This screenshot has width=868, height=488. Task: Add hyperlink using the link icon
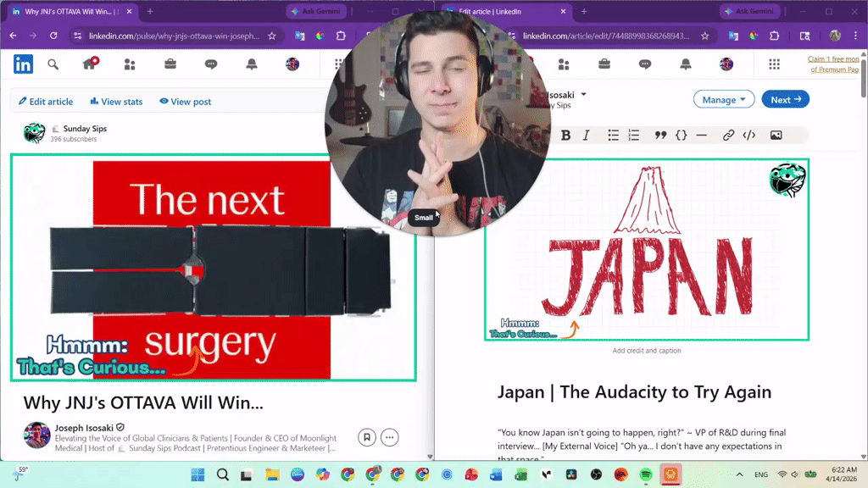click(x=728, y=135)
